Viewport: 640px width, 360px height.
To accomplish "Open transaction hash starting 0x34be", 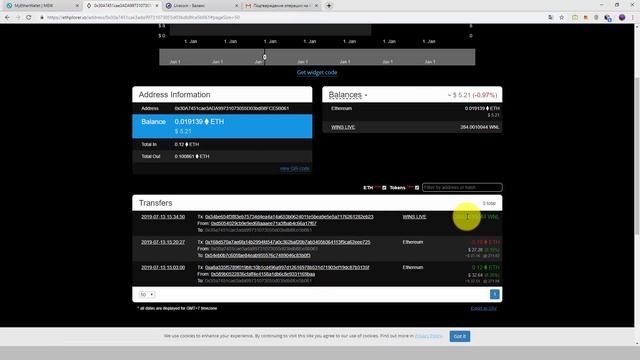I will point(289,217).
